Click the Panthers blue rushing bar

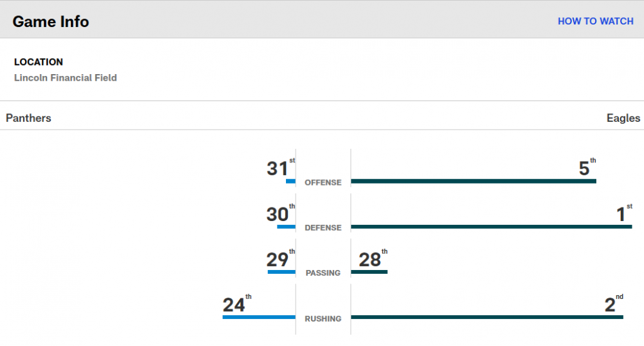(x=259, y=317)
